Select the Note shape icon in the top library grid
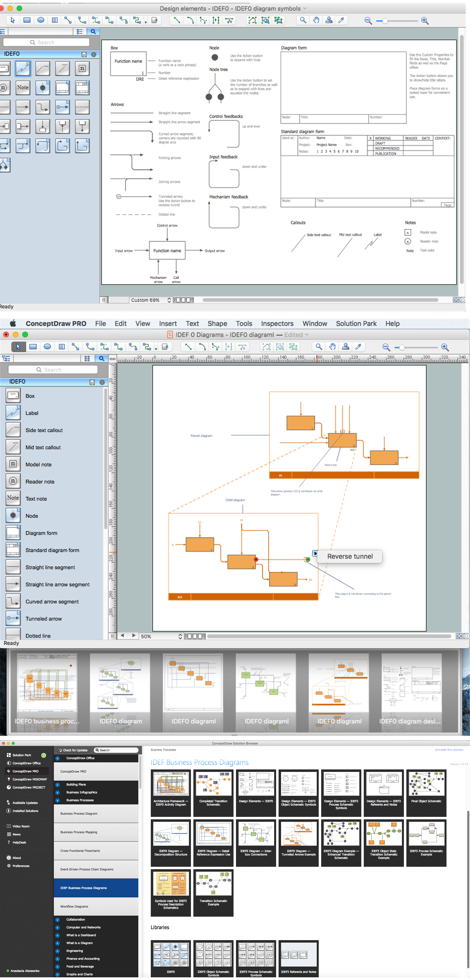The height and width of the screenshot is (980, 470). point(23,88)
